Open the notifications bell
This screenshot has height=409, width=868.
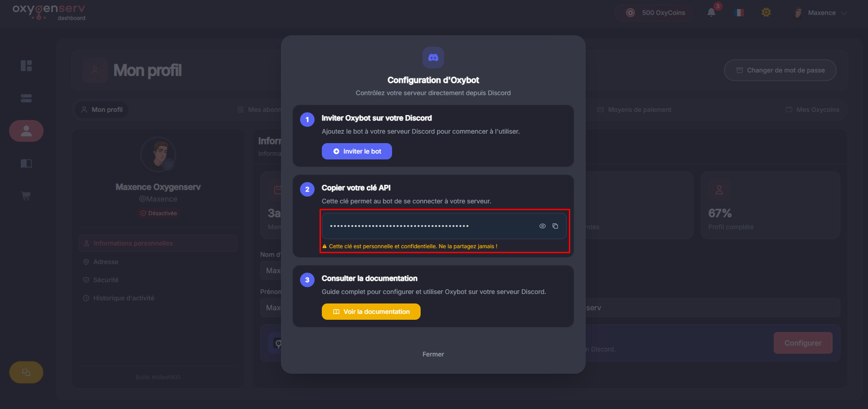pos(712,13)
